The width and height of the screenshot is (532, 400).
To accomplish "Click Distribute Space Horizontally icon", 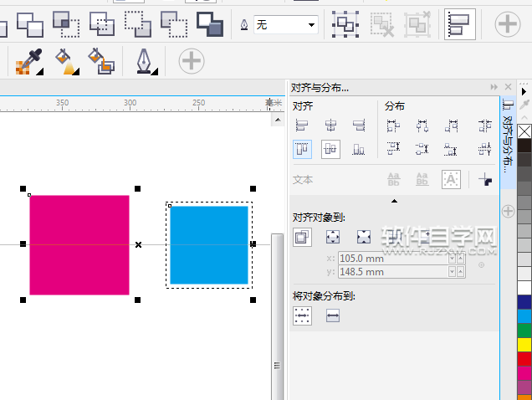I will point(485,126).
